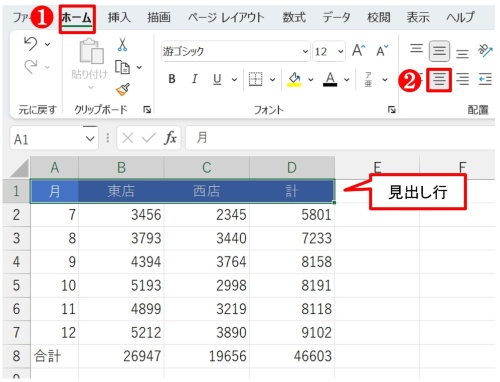Click the formula bar showing 月
This screenshot has width=500, height=382.
tap(340, 138)
